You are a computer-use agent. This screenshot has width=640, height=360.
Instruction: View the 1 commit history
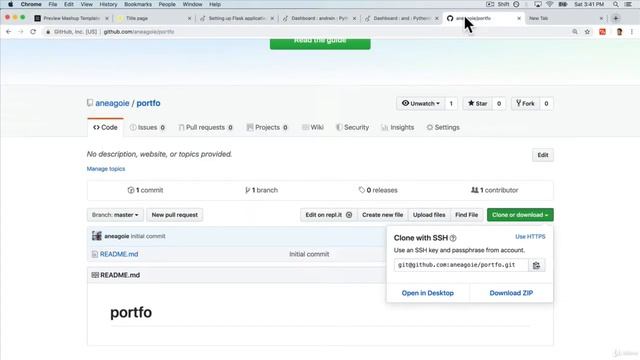(x=145, y=190)
